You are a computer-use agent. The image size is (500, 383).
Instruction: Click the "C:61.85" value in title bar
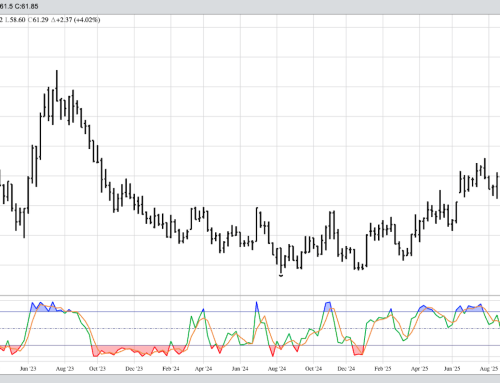pos(28,6)
